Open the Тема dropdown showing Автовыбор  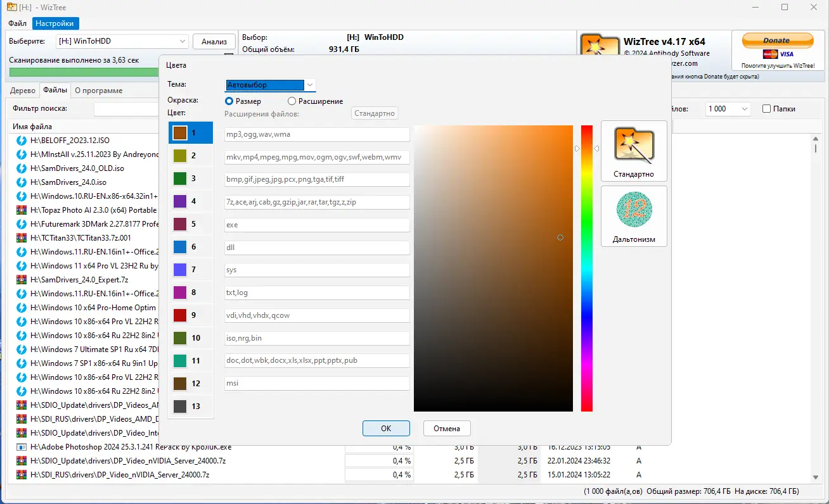[270, 85]
